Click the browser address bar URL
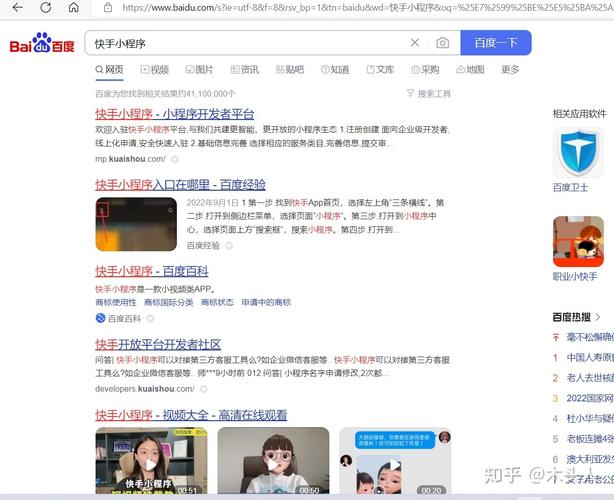This screenshot has height=500, width=614. pos(360,8)
